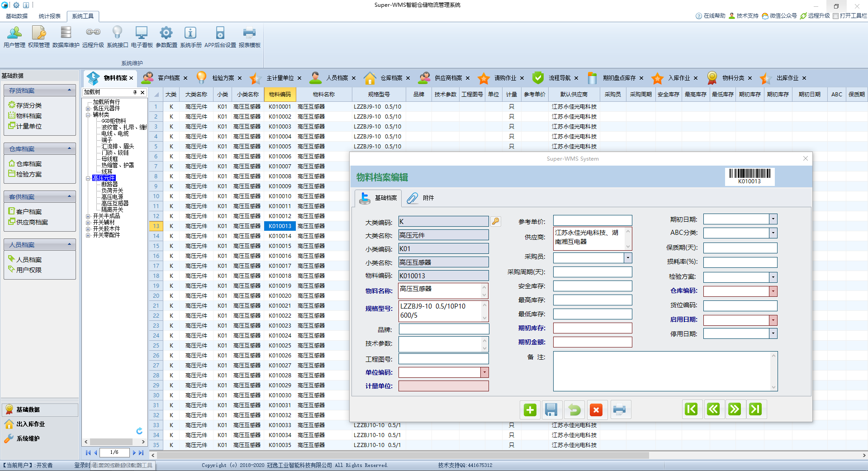
Task: Switch to the 统计报表 ribbon tab
Action: (x=50, y=16)
